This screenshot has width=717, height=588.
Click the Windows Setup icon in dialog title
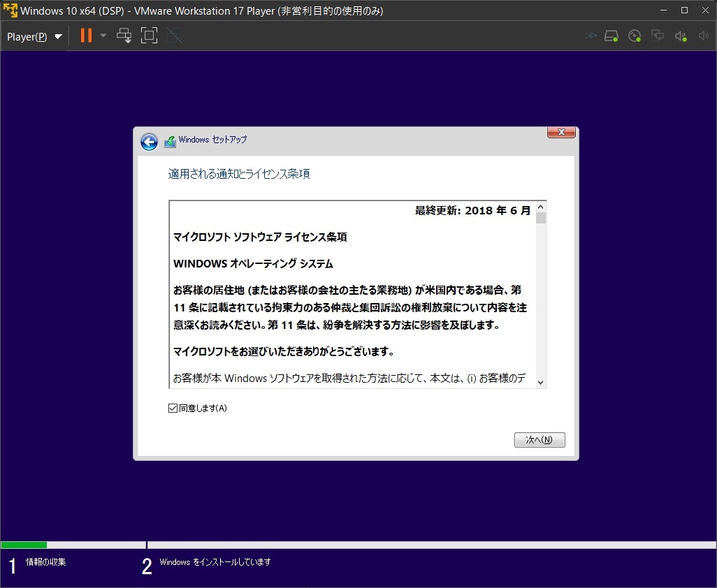pos(170,142)
